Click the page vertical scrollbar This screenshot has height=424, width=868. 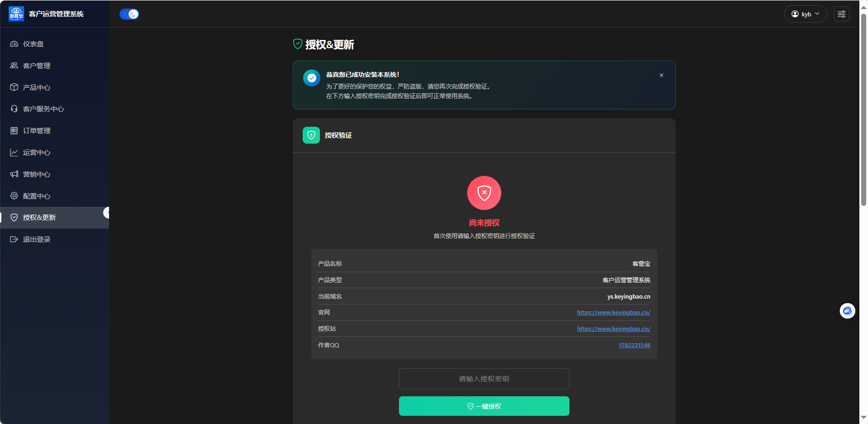tap(863, 109)
